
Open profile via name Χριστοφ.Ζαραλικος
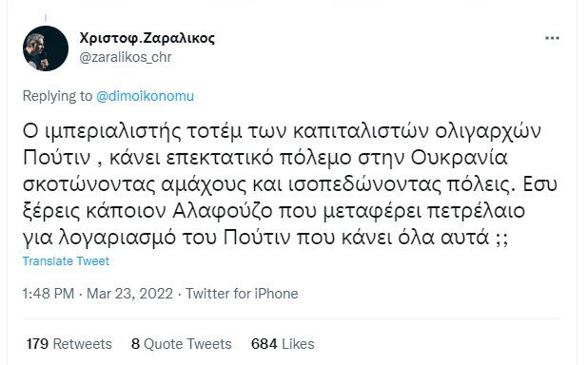[147, 38]
